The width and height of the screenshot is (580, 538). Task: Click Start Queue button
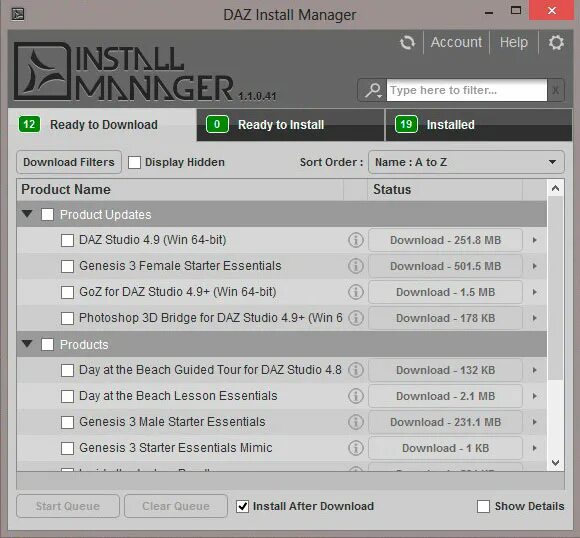tap(68, 506)
